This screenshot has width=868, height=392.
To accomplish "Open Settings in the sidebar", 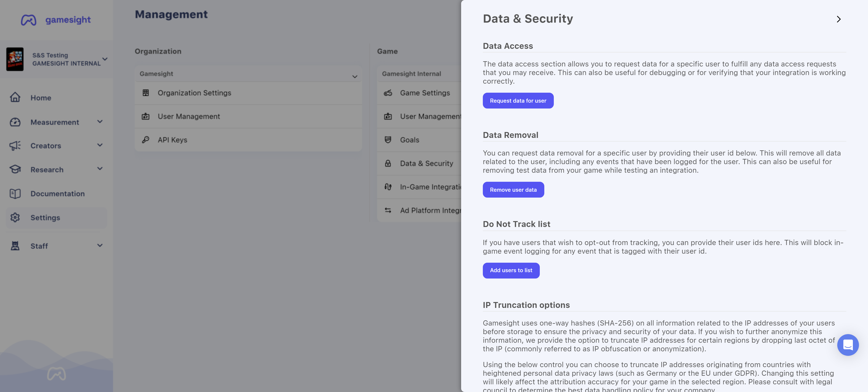I will pyautogui.click(x=56, y=217).
